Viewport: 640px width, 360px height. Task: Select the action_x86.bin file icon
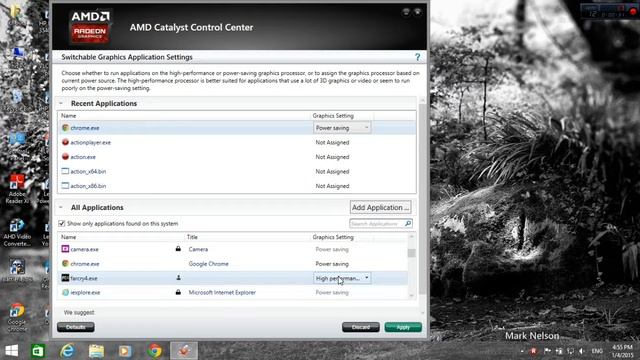[x=65, y=186]
